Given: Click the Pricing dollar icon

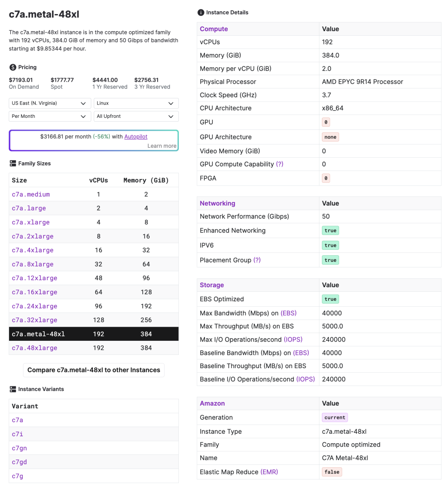Looking at the screenshot, I should click(x=13, y=67).
